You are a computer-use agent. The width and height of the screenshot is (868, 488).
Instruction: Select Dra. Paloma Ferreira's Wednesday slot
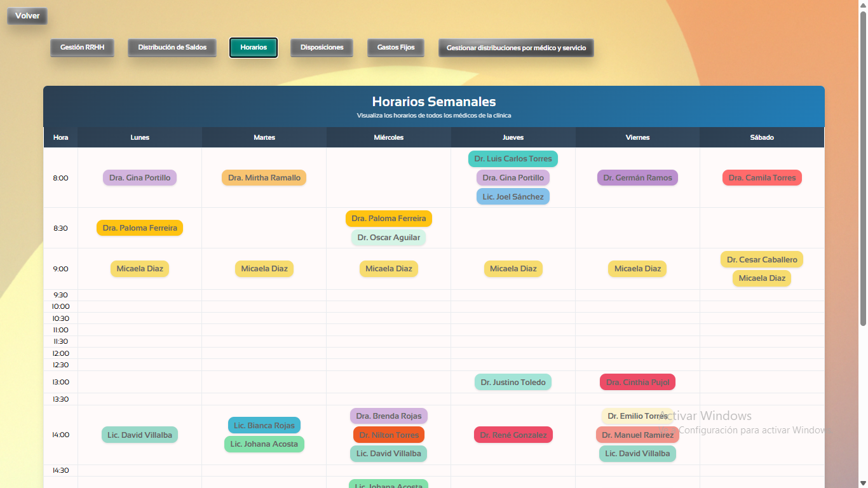[x=388, y=219]
